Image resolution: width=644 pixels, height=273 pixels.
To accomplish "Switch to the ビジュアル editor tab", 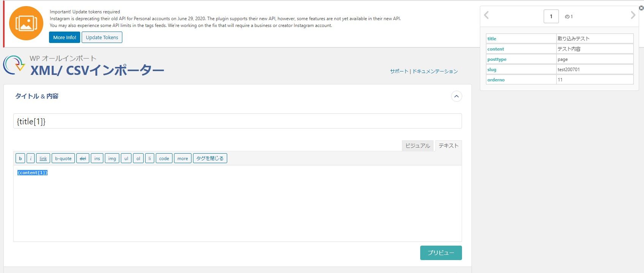I will pyautogui.click(x=418, y=146).
